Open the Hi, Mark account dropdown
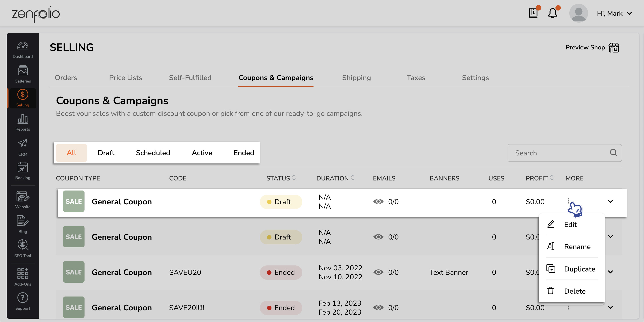644x322 pixels. [614, 13]
